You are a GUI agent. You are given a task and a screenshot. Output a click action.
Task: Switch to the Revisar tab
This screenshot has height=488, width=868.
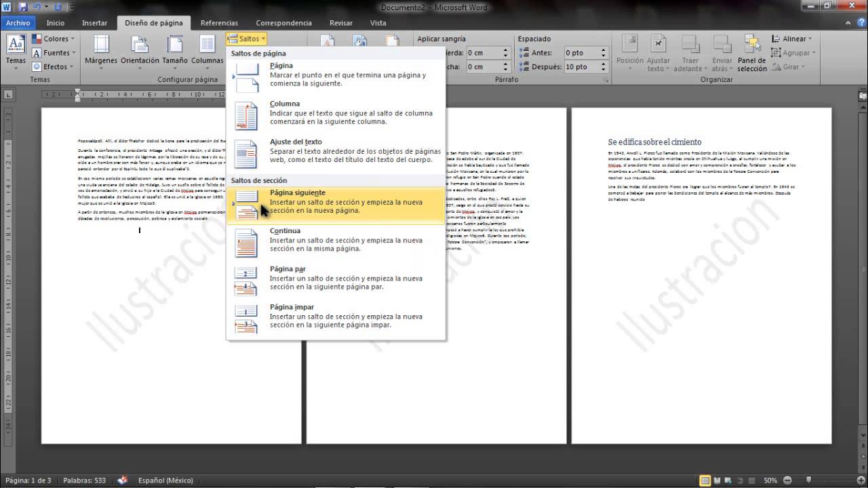coord(341,22)
